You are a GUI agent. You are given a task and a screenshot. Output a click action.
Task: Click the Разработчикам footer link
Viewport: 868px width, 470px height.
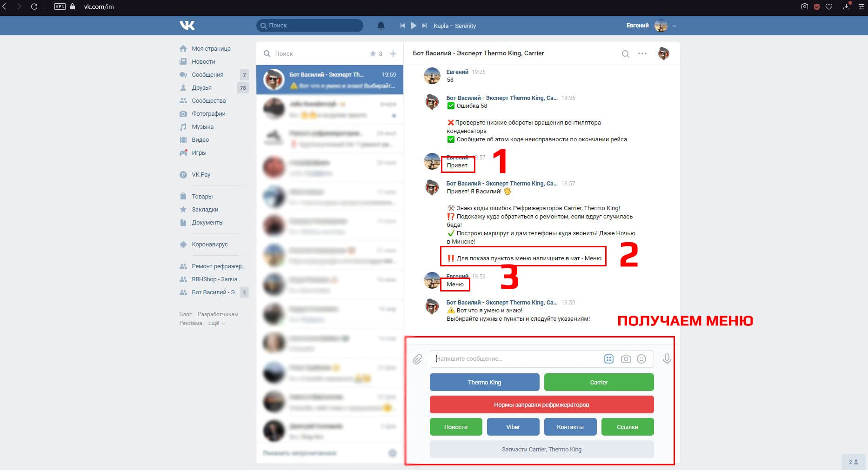point(218,314)
